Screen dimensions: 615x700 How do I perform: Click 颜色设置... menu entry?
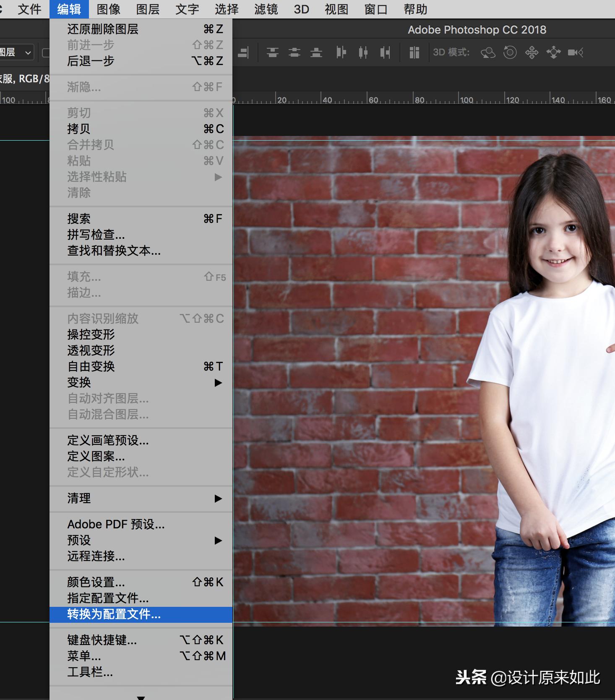96,582
